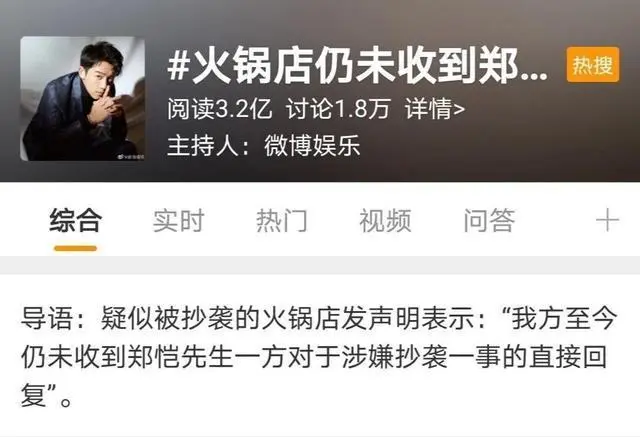
Task: Open 详情> topic details
Action: (x=435, y=109)
